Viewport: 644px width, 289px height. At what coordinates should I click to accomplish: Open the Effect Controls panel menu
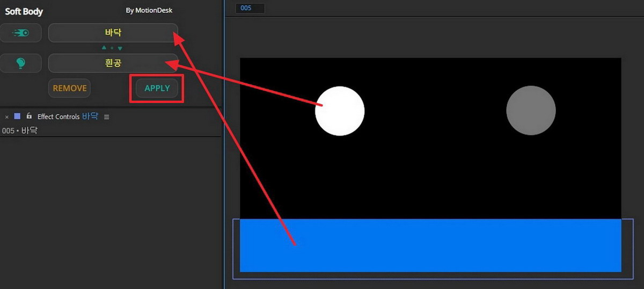click(x=106, y=117)
